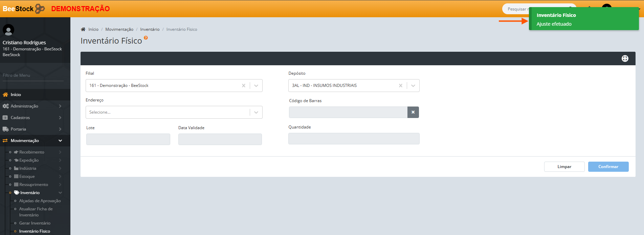
Task: Click the fullscreen expand icon in panel header
Action: 625,58
